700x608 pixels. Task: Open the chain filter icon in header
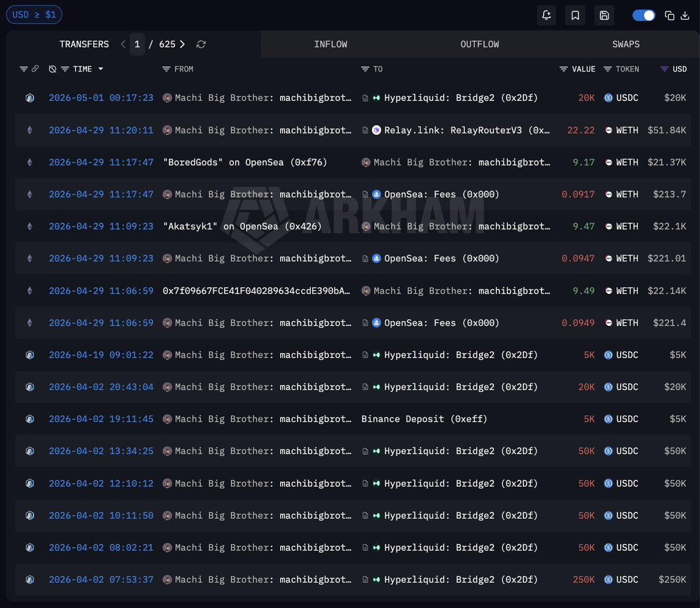[x=24, y=69]
